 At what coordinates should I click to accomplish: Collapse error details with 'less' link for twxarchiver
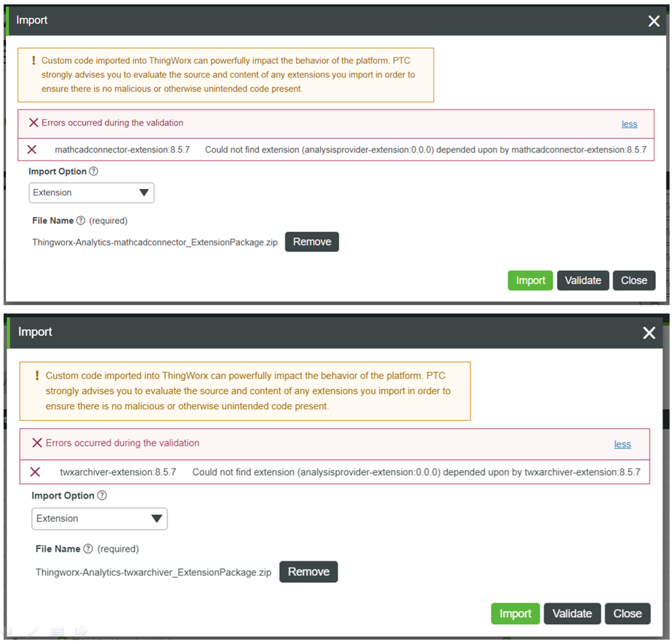point(622,444)
